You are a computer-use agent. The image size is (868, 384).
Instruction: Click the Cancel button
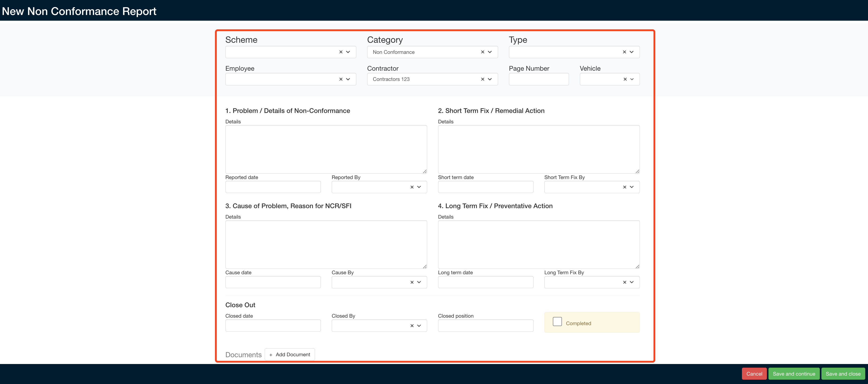tap(754, 374)
